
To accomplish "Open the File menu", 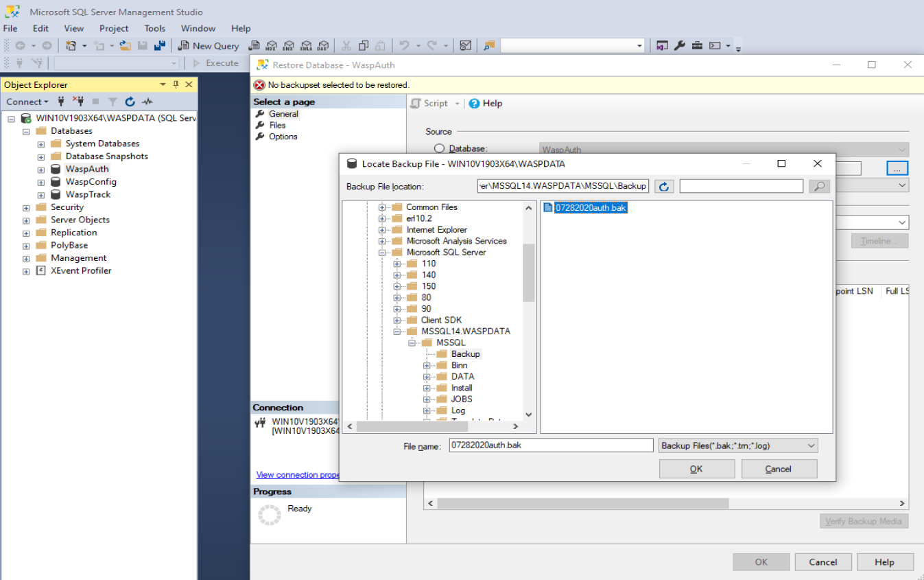I will pos(10,28).
